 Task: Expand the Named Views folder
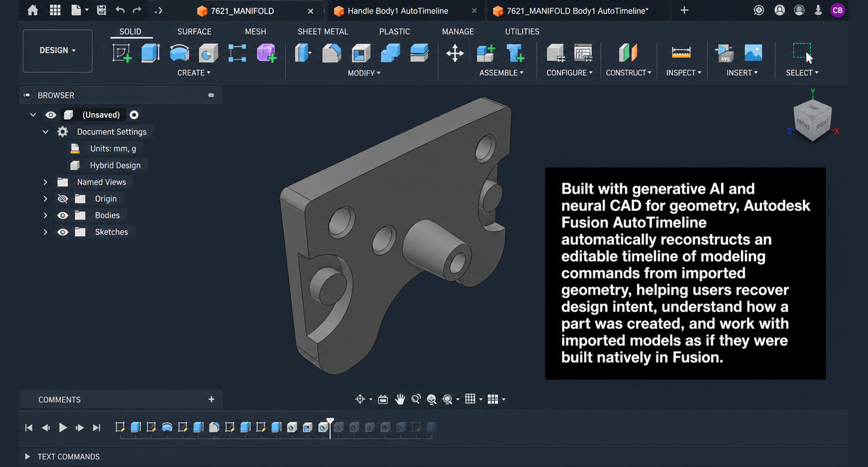pos(45,182)
